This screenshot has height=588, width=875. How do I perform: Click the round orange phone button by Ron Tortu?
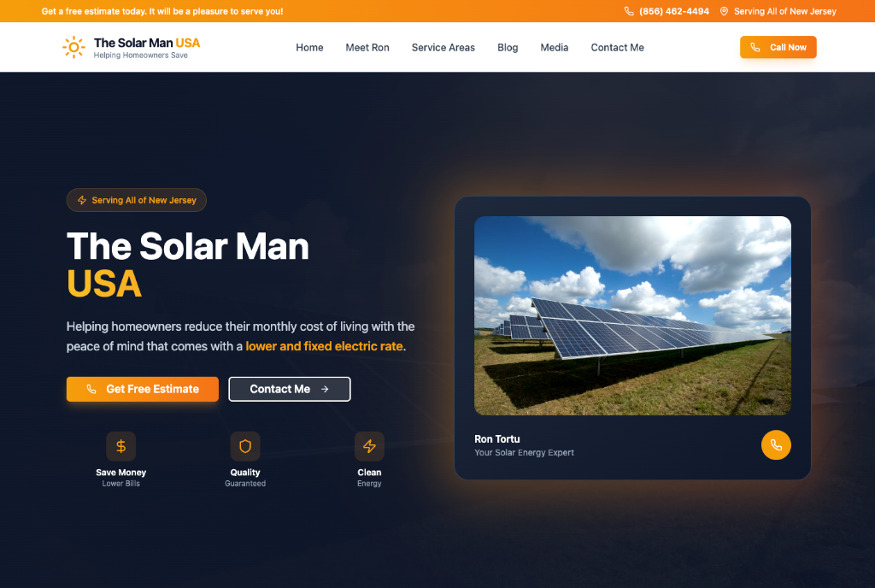[x=776, y=445]
